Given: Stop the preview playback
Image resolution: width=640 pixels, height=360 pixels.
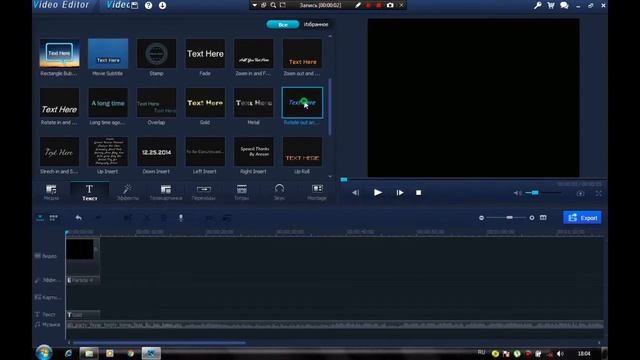Looking at the screenshot, I should [x=418, y=193].
